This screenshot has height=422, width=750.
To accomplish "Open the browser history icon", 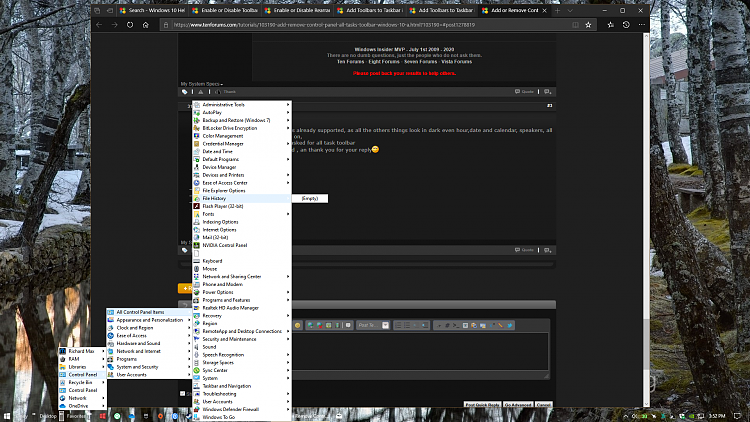I will [626, 25].
